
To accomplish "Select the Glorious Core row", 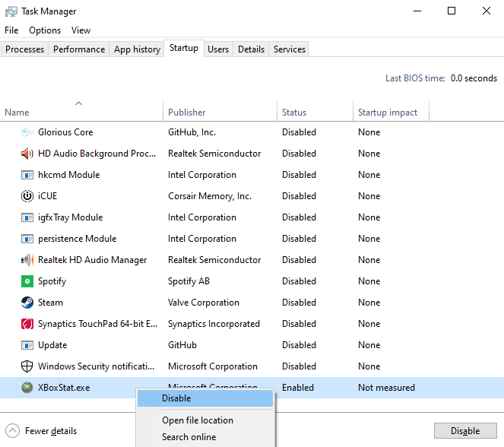I will click(65, 132).
